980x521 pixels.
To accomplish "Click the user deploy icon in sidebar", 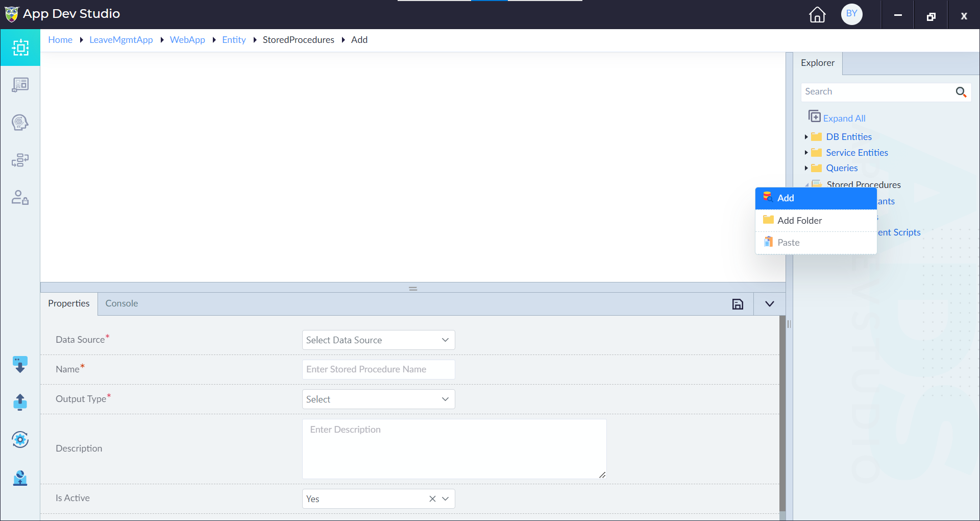I will click(x=20, y=478).
